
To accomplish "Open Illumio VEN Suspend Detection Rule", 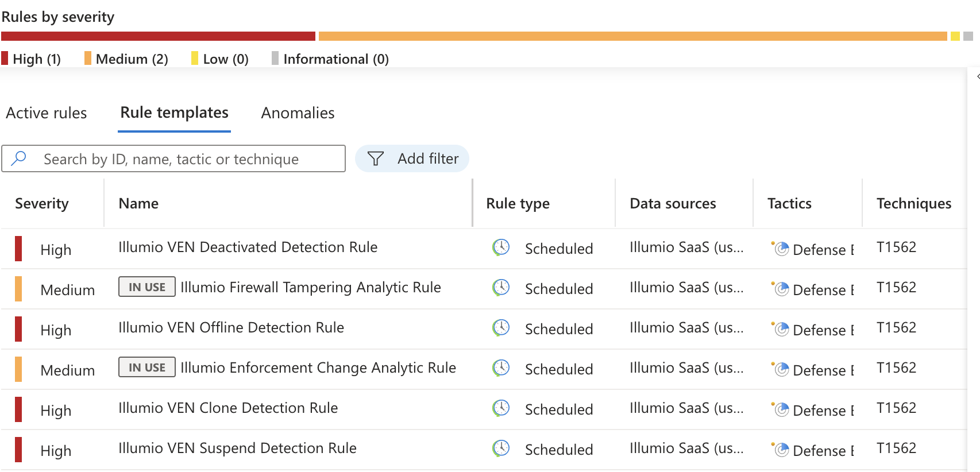I will (x=237, y=448).
